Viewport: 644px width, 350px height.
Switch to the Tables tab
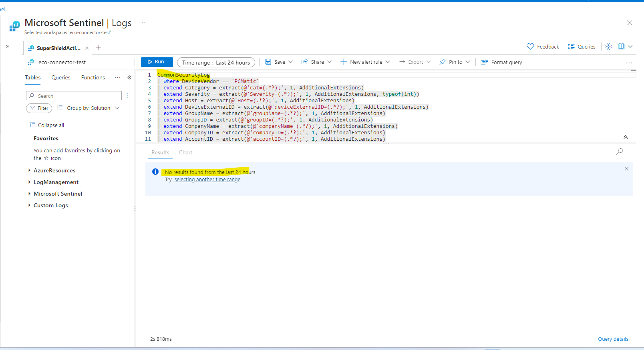coord(33,77)
